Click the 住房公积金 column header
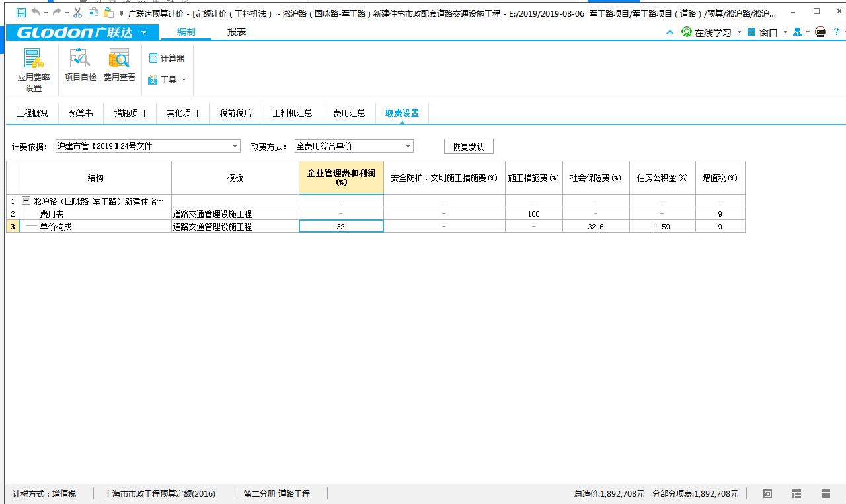The height and width of the screenshot is (504, 846). pyautogui.click(x=662, y=178)
